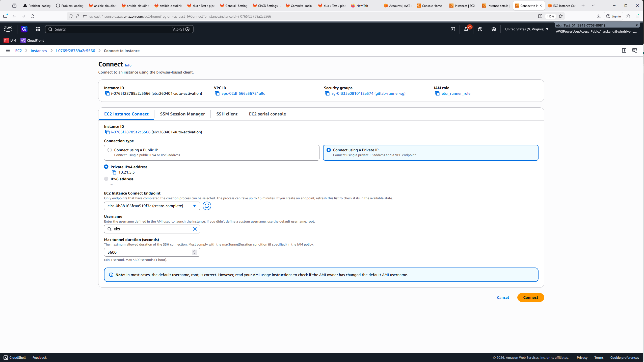
Task: Select Private IPv4 address option
Action: coord(106,167)
